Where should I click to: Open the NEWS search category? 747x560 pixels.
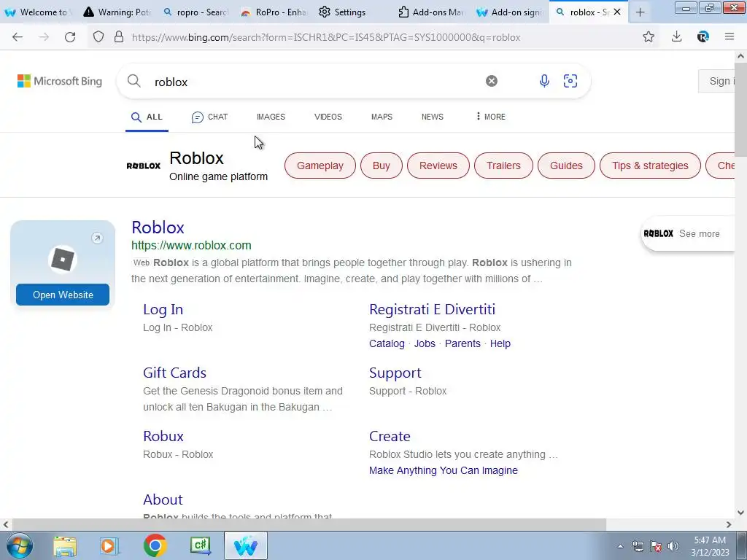click(x=432, y=117)
